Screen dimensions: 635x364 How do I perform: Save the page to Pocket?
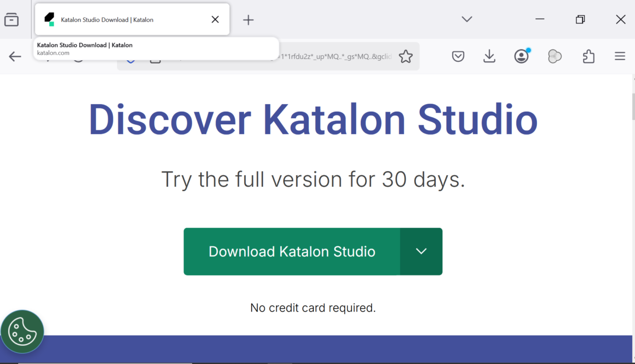click(458, 56)
